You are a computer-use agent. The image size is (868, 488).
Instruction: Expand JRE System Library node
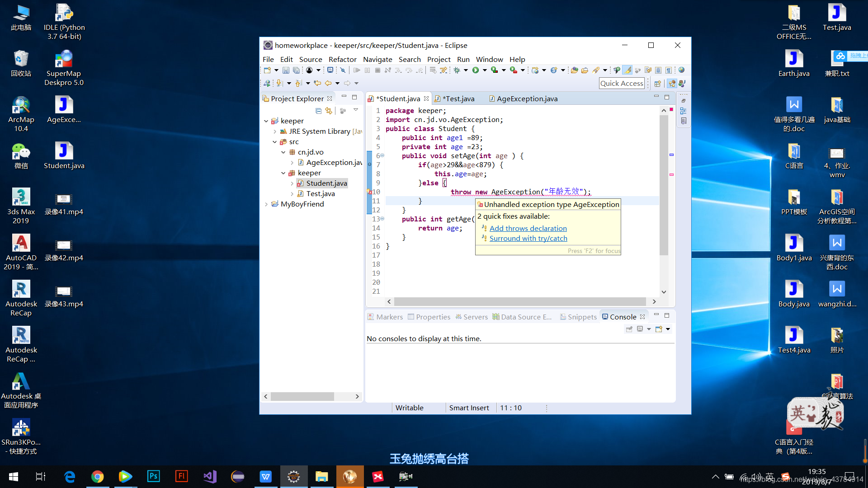point(275,131)
